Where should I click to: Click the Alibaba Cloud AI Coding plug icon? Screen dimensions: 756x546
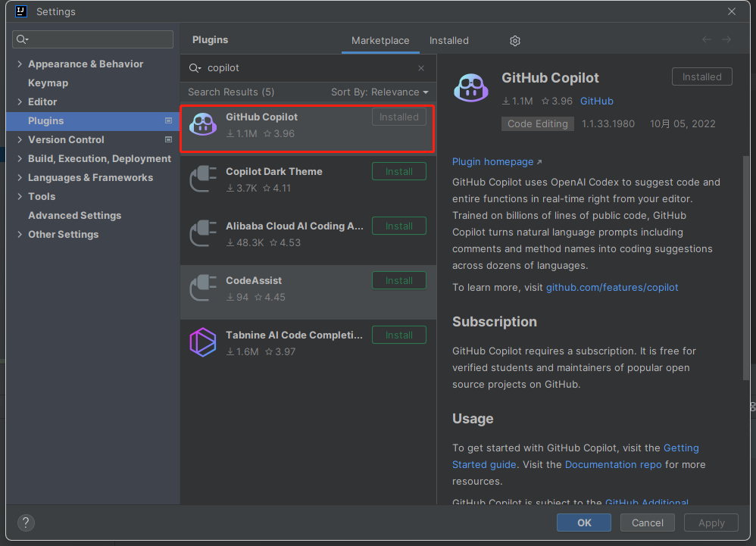coord(203,233)
